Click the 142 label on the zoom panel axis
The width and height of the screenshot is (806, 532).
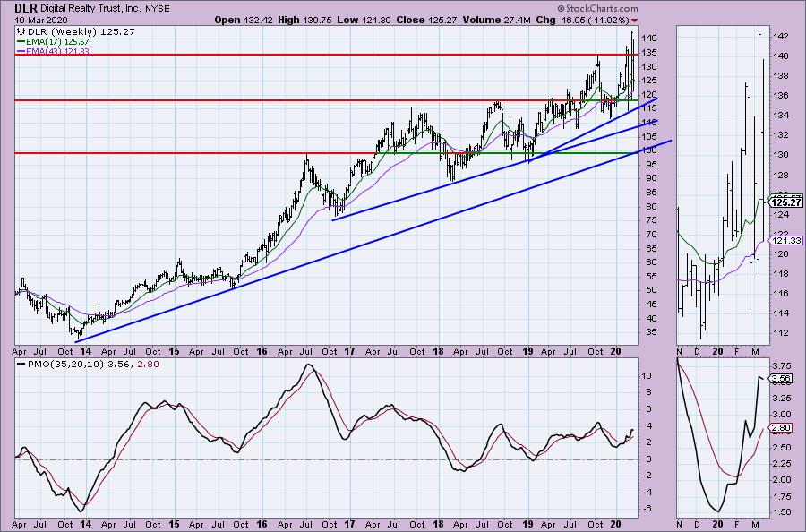[780, 37]
